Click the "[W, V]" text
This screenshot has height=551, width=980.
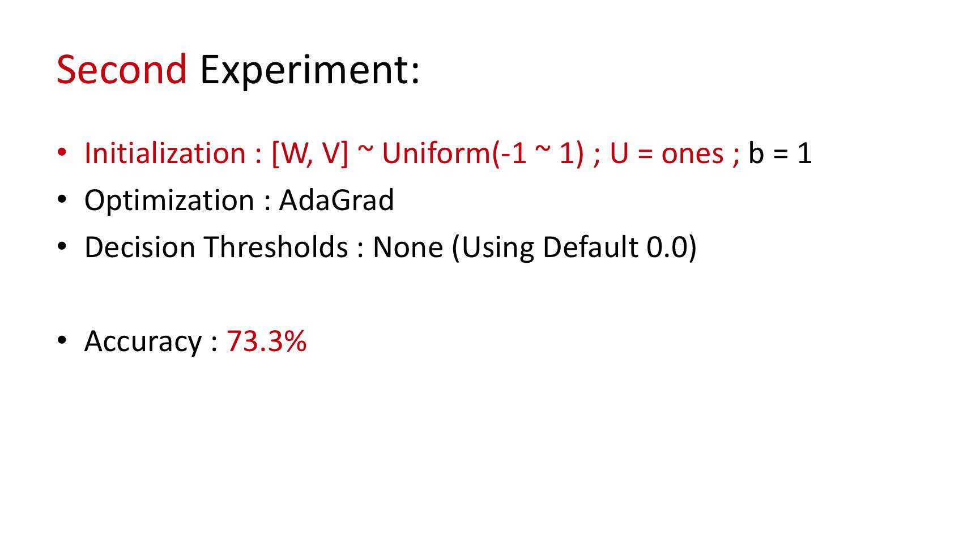310,153
